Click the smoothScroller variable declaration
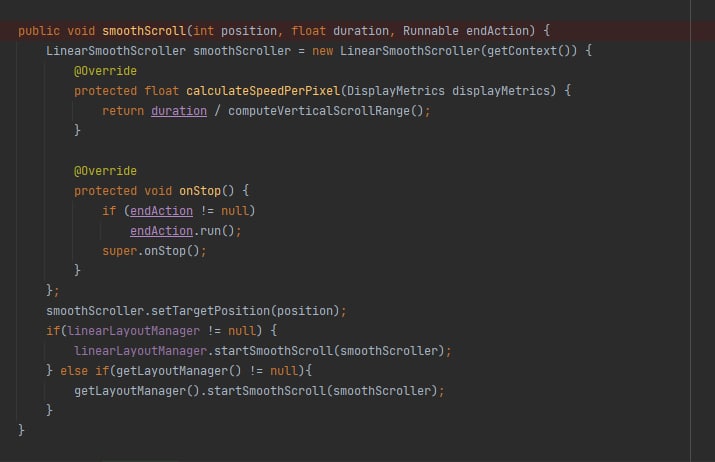The image size is (715, 462). [x=242, y=51]
